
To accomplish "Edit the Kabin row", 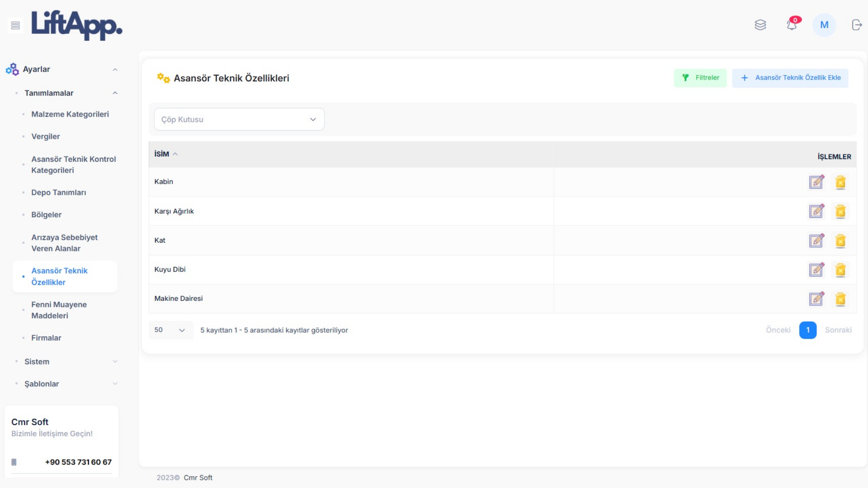I will (816, 182).
